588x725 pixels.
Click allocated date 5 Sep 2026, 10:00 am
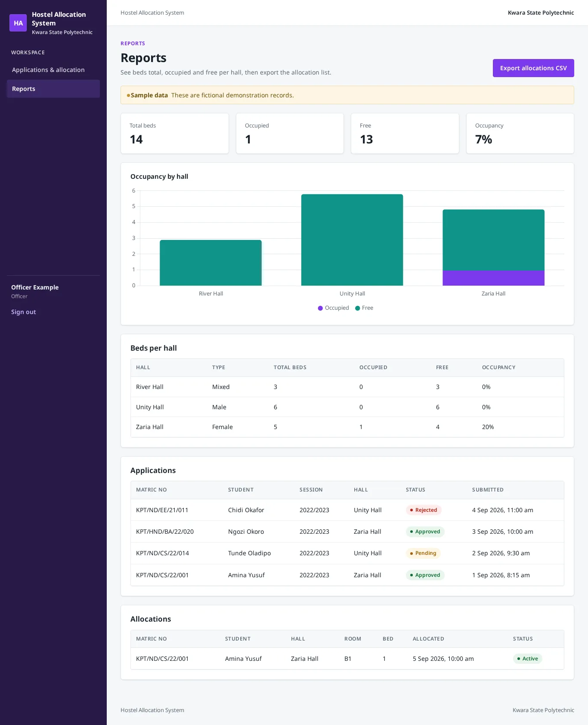click(443, 659)
